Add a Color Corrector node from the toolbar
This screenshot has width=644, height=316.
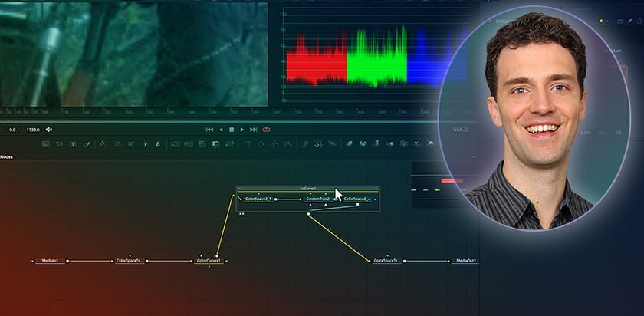tap(103, 144)
